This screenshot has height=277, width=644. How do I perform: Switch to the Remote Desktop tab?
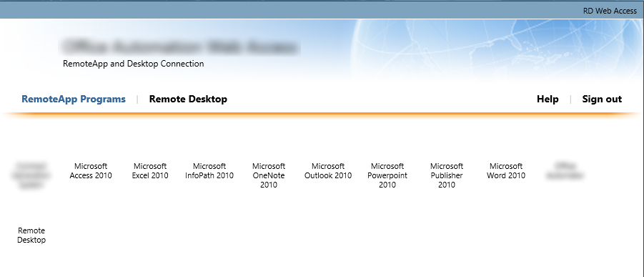(x=188, y=99)
